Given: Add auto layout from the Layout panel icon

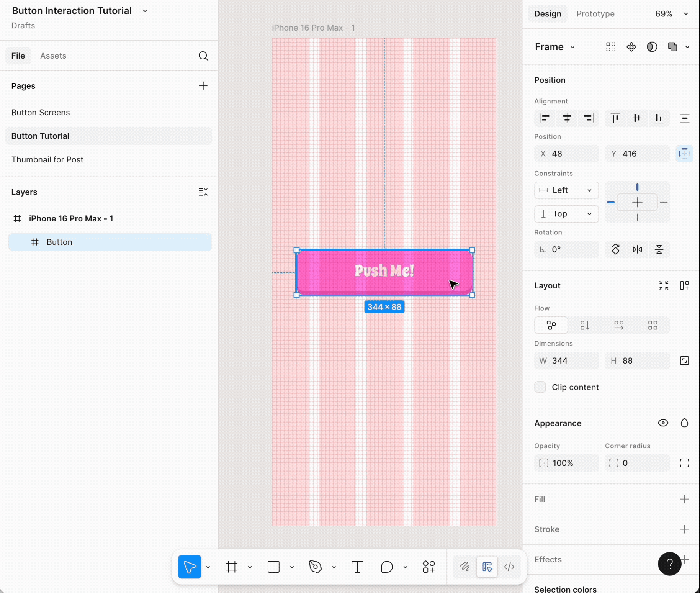Looking at the screenshot, I should [685, 285].
